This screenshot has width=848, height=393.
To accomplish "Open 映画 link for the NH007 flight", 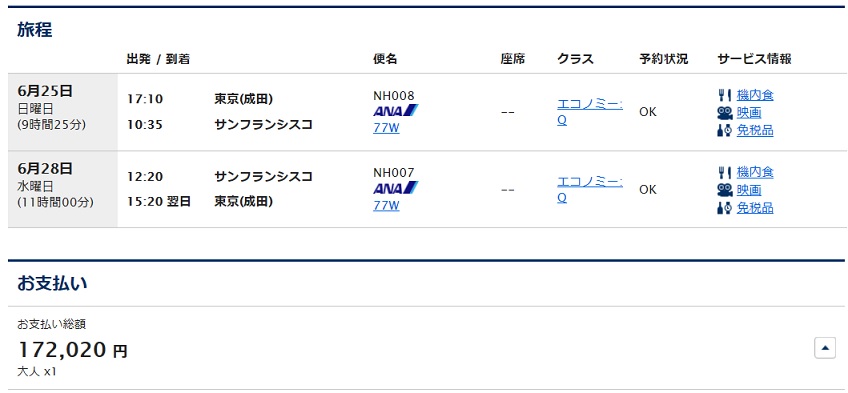I will 749,190.
